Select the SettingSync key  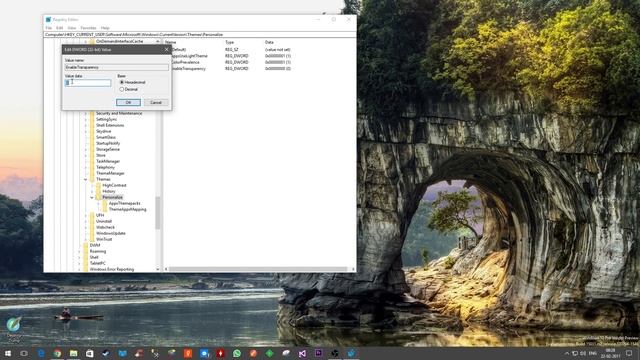coord(107,119)
